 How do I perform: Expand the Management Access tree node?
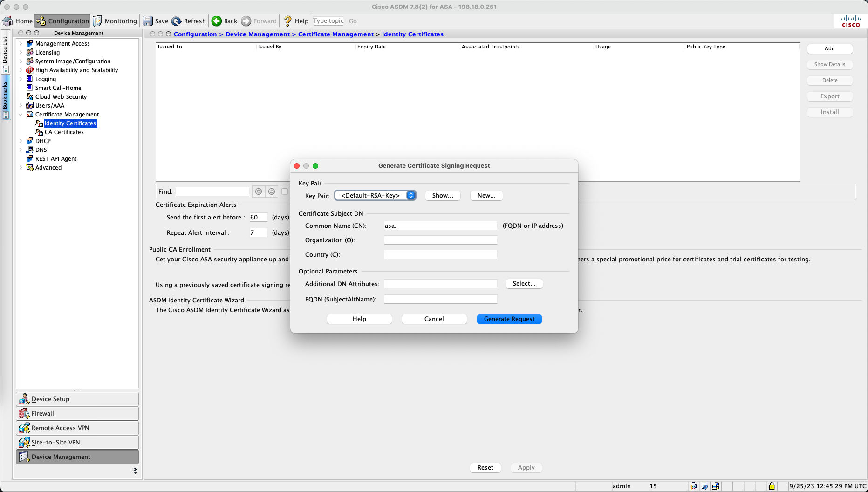(x=21, y=44)
